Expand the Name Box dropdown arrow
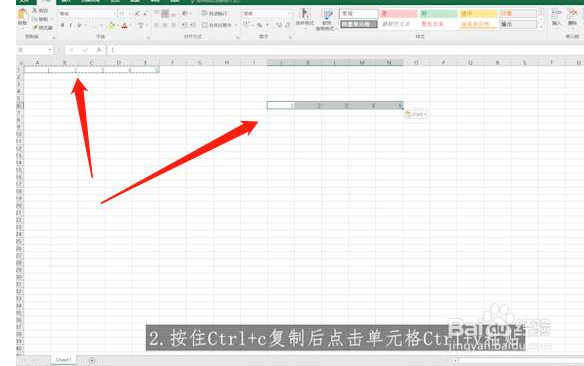 [50, 50]
